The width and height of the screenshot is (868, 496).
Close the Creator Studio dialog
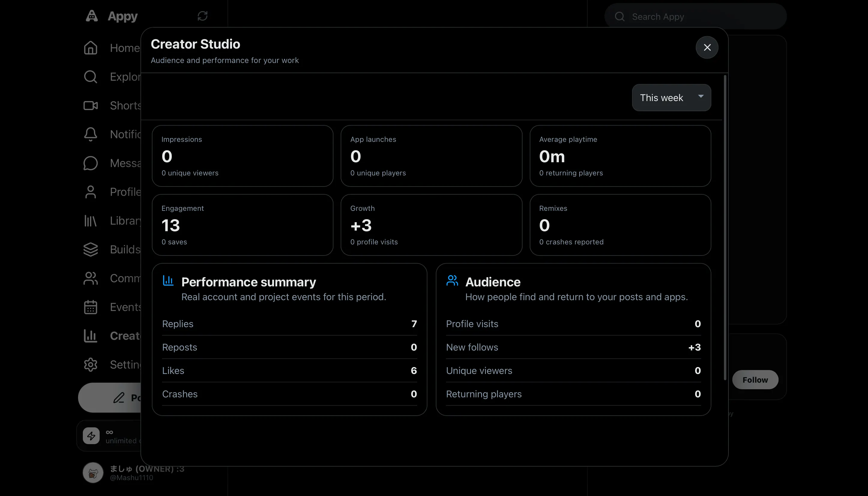click(707, 47)
